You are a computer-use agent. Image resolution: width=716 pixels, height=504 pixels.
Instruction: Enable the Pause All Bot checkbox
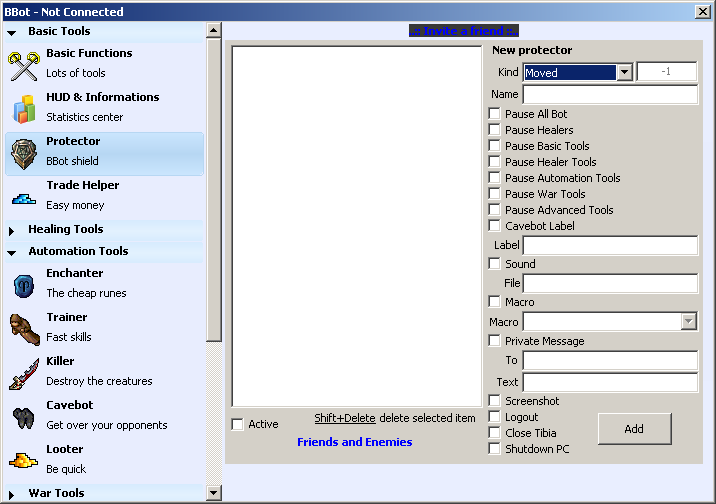495,114
